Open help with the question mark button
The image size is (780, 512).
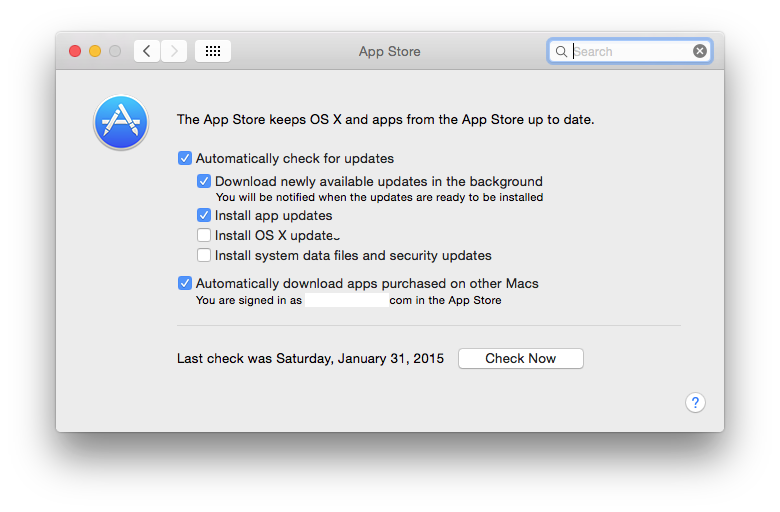695,403
